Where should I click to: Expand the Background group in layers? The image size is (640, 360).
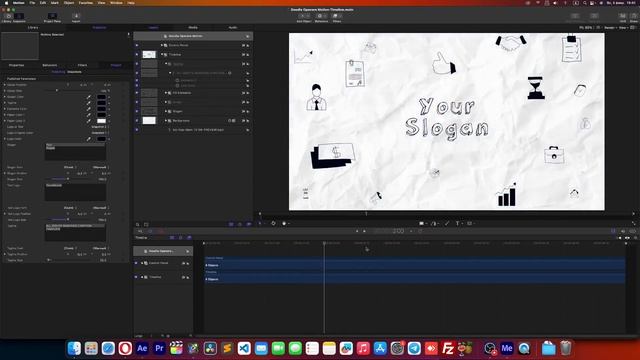[166, 121]
